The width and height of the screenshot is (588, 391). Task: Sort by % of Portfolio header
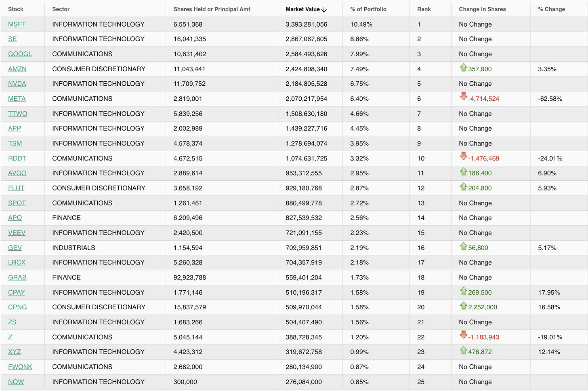point(368,9)
